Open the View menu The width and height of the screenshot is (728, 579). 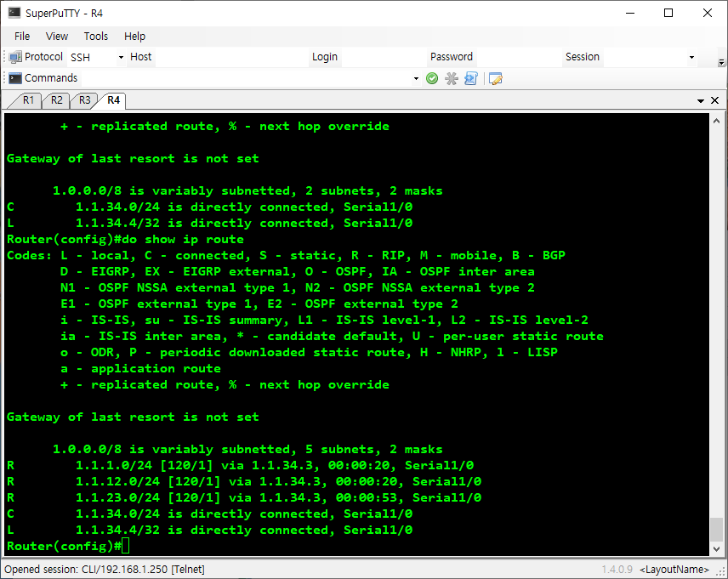click(x=57, y=37)
